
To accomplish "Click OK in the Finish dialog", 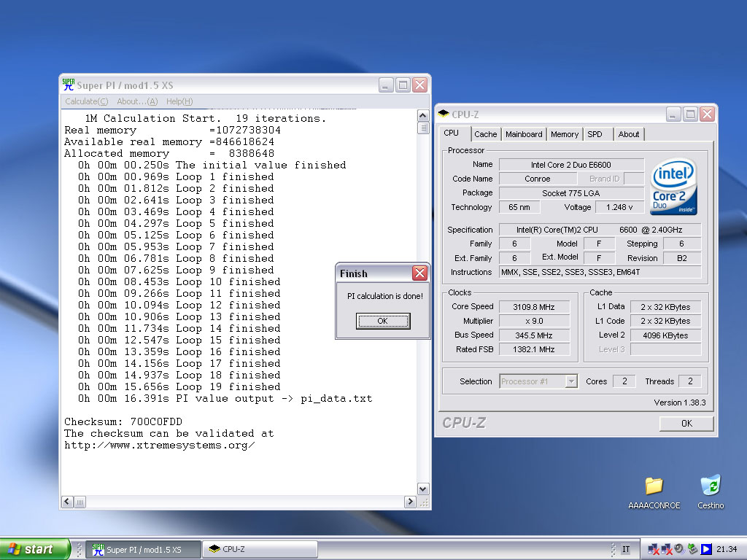I will (x=382, y=321).
